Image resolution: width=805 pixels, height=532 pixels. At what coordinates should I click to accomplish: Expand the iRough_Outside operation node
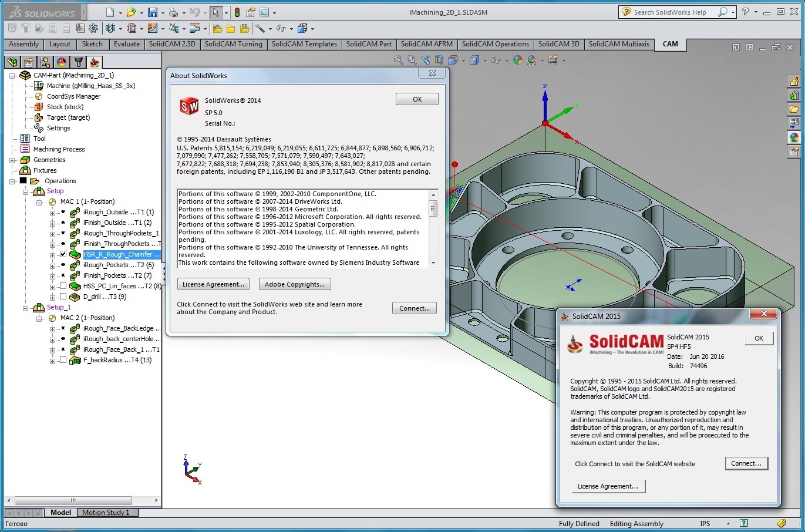coord(52,213)
